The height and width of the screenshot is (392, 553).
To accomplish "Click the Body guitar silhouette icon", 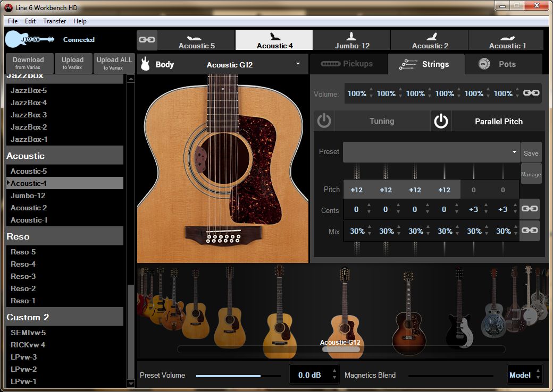I will point(145,64).
